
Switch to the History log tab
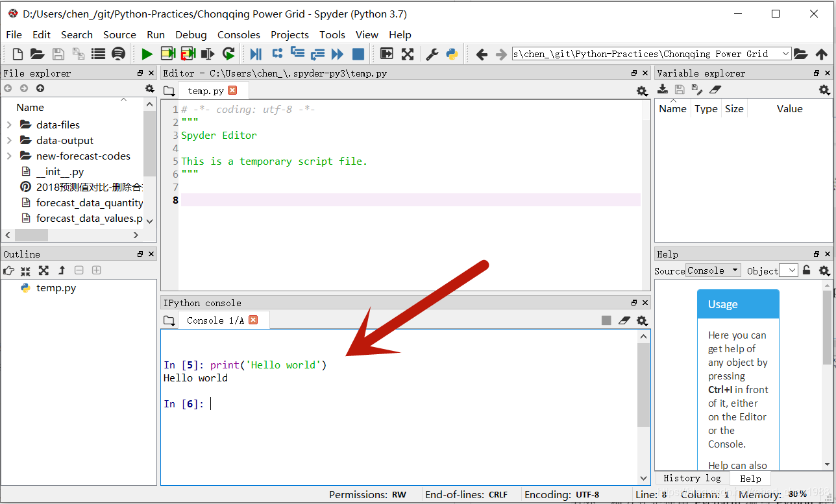(x=692, y=478)
